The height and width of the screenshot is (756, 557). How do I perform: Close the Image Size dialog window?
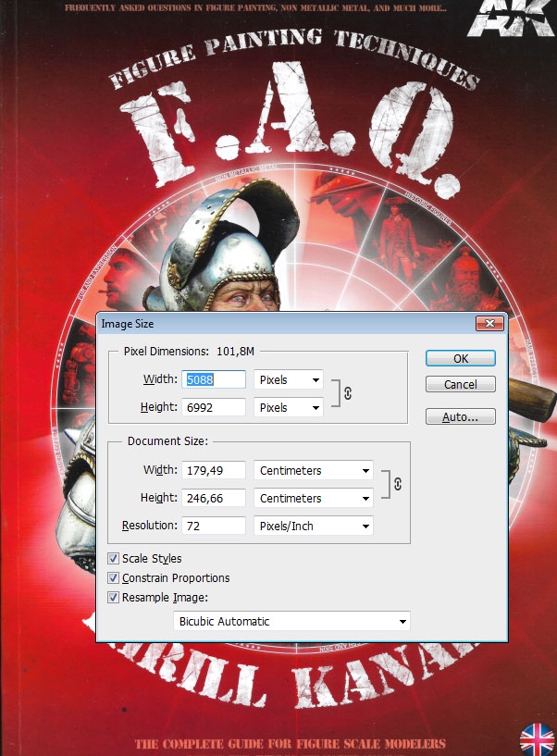point(489,324)
